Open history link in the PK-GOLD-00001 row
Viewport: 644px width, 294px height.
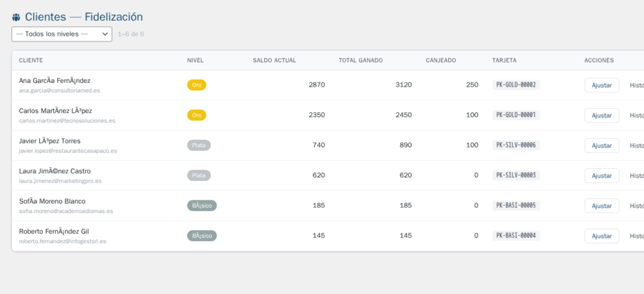[x=637, y=115]
